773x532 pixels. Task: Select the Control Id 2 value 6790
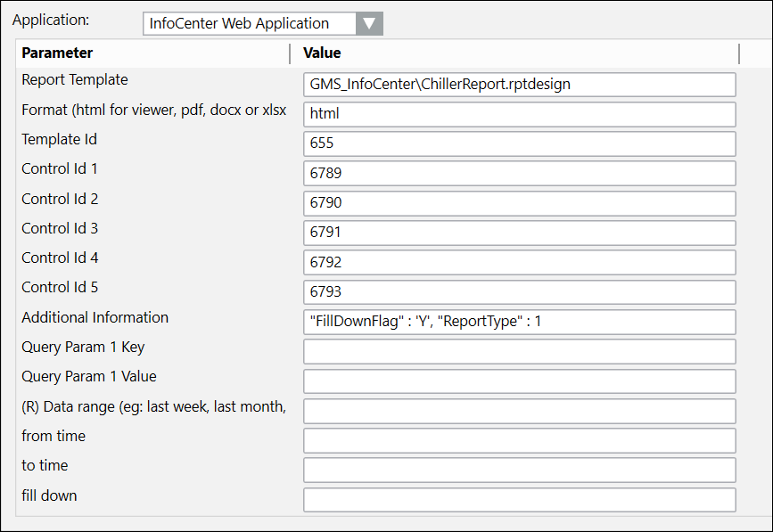(x=519, y=203)
